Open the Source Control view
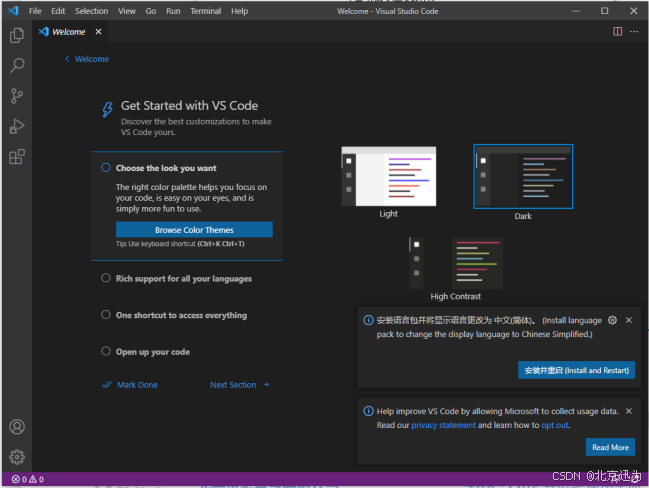Viewport: 649px width, 488px height. click(17, 96)
